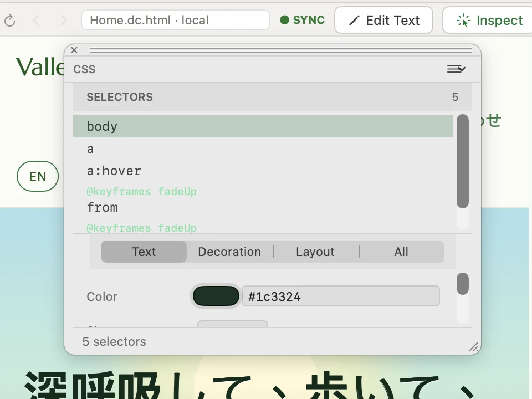Click the Home.dc.html address field
Image resolution: width=532 pixels, height=399 pixels.
176,20
